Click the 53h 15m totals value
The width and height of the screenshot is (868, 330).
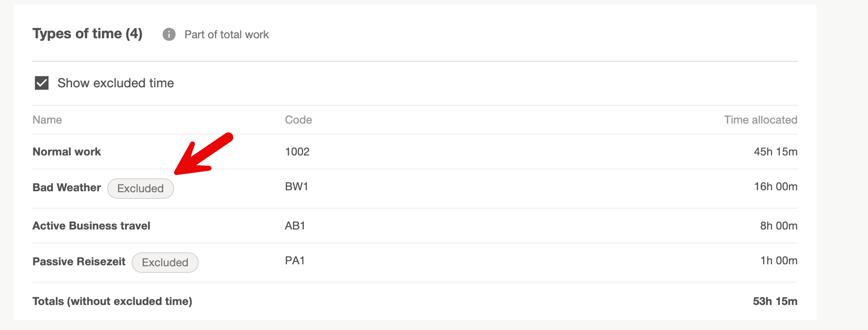pos(775,301)
